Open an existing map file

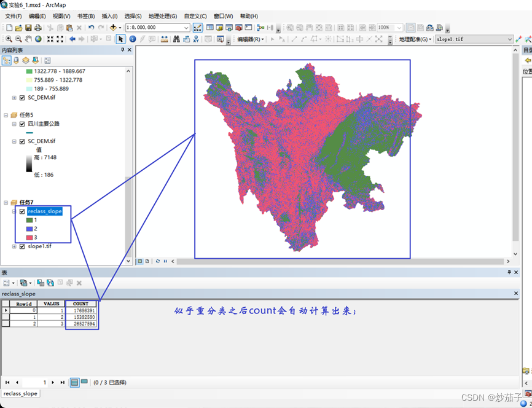[18, 28]
